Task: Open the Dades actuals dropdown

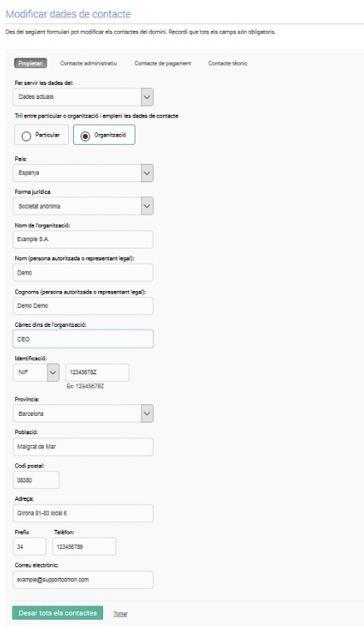Action: 83,97
